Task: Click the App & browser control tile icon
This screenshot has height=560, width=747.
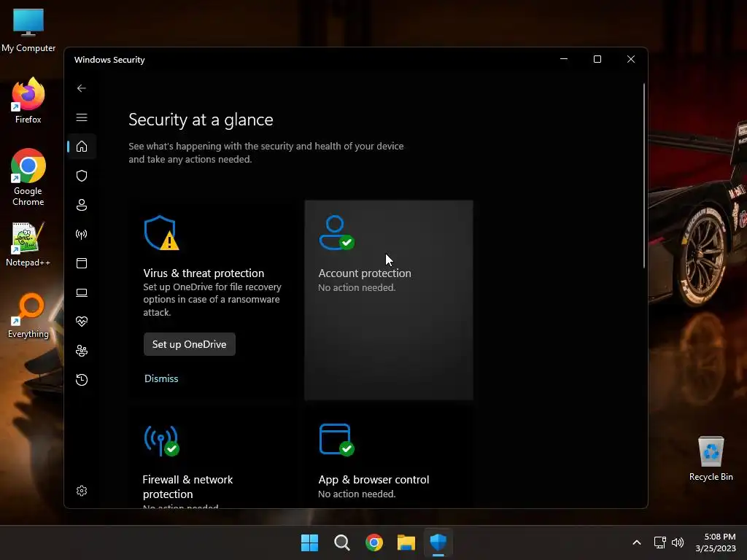Action: coord(336,440)
